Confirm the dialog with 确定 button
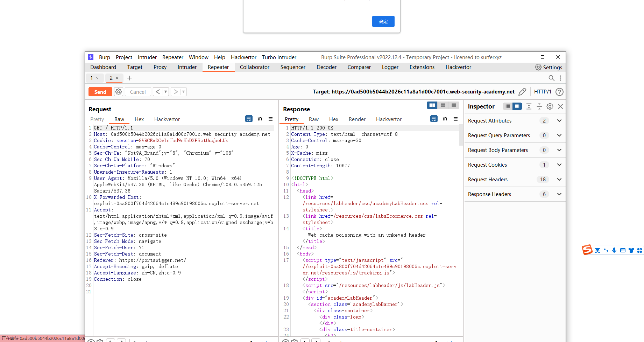644x342 pixels. pyautogui.click(x=383, y=21)
